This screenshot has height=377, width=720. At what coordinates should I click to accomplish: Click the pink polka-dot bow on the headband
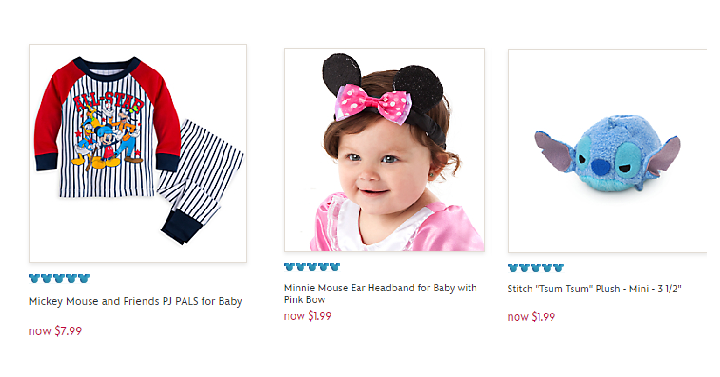[x=372, y=104]
